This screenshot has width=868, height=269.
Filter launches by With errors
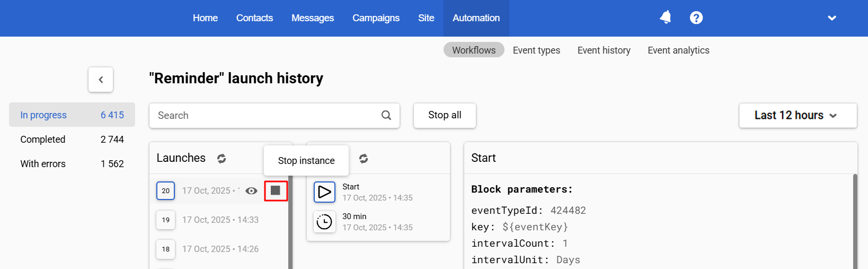click(72, 163)
